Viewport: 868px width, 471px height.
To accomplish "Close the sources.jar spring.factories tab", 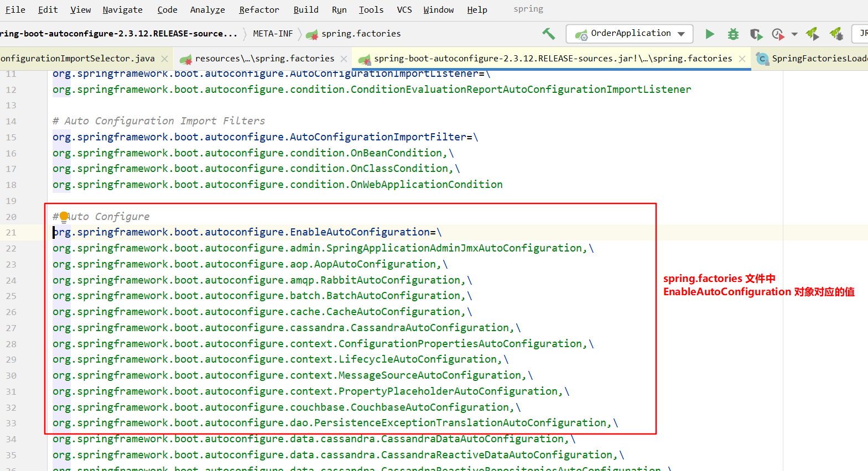I will point(742,59).
